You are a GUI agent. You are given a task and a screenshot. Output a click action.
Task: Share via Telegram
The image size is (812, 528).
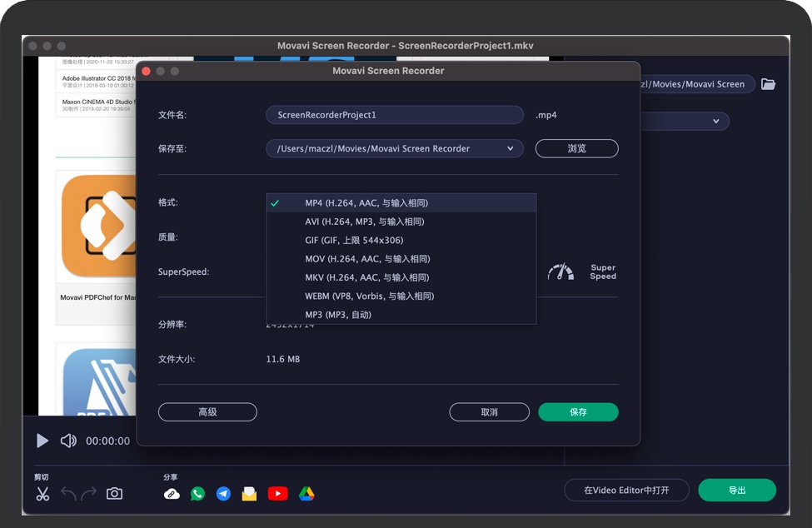tap(223, 493)
